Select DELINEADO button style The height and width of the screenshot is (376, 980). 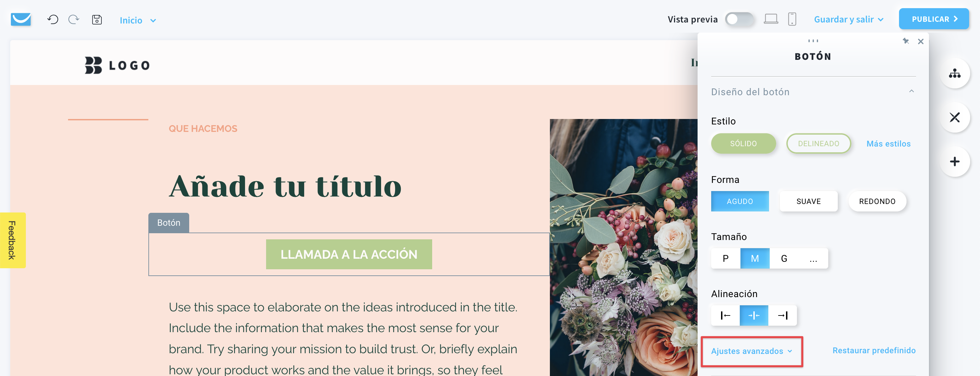(818, 143)
